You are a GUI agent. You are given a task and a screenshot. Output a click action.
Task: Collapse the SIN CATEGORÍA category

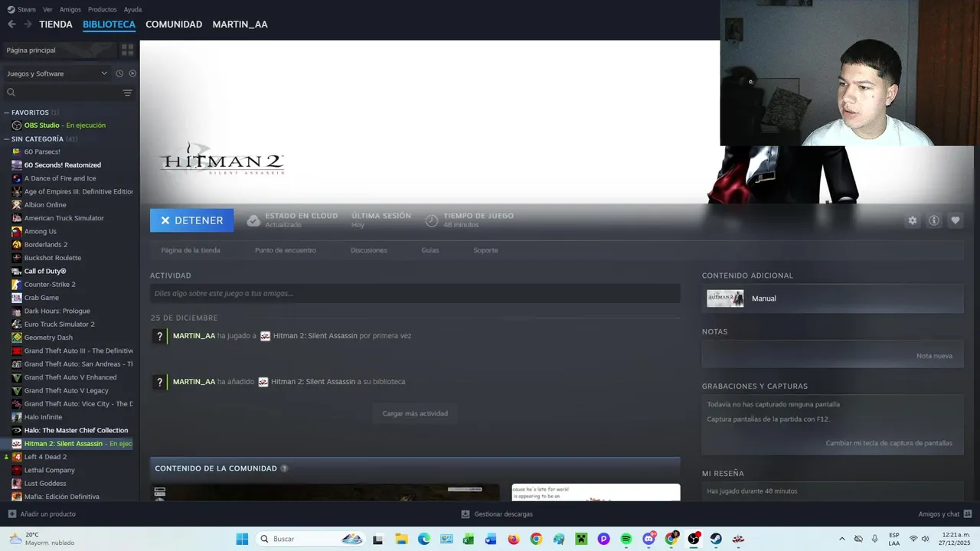coord(6,139)
